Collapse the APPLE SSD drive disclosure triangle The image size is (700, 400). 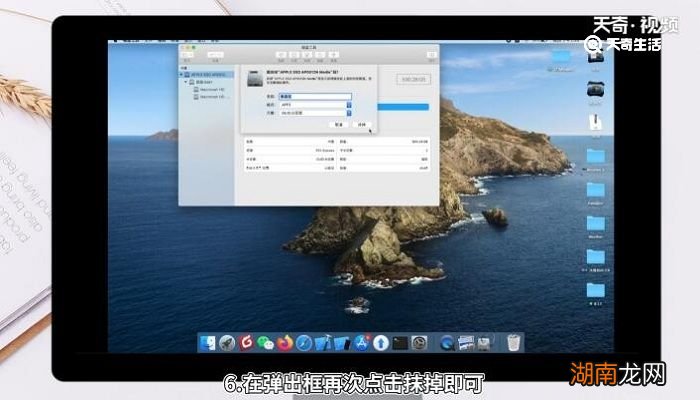[182, 75]
